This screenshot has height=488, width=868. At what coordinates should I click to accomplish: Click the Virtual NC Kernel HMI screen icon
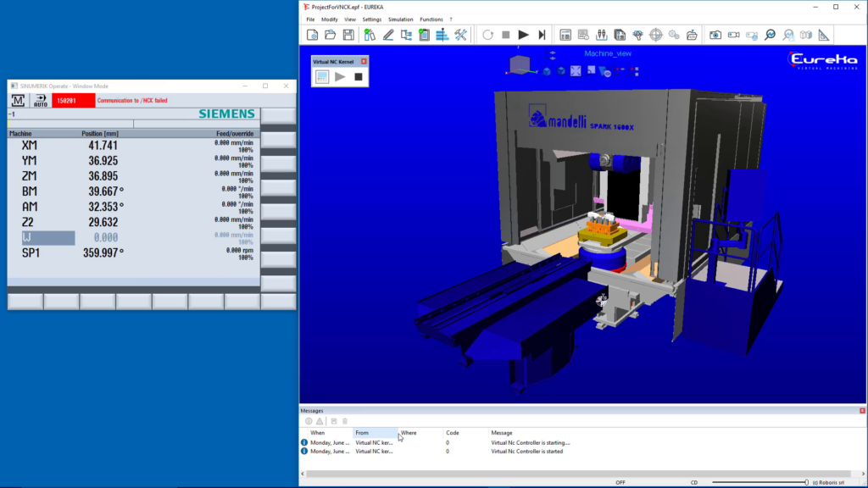321,77
